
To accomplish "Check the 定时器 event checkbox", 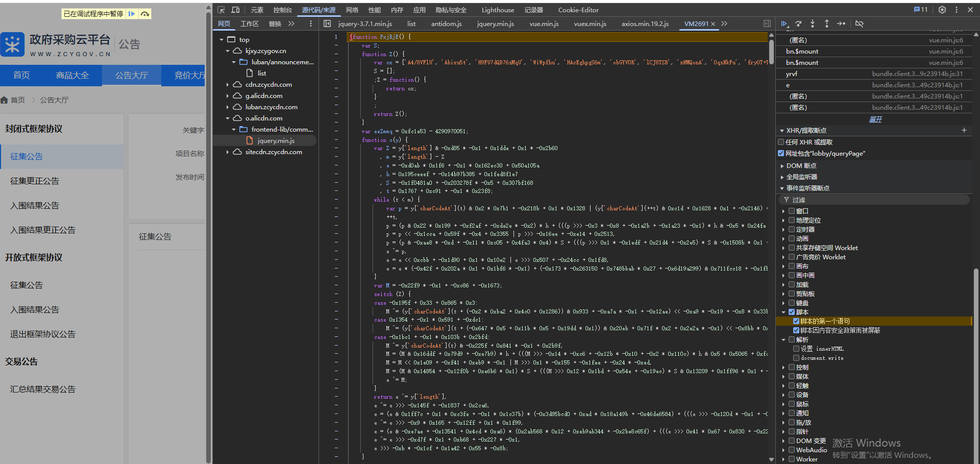I will (x=792, y=229).
